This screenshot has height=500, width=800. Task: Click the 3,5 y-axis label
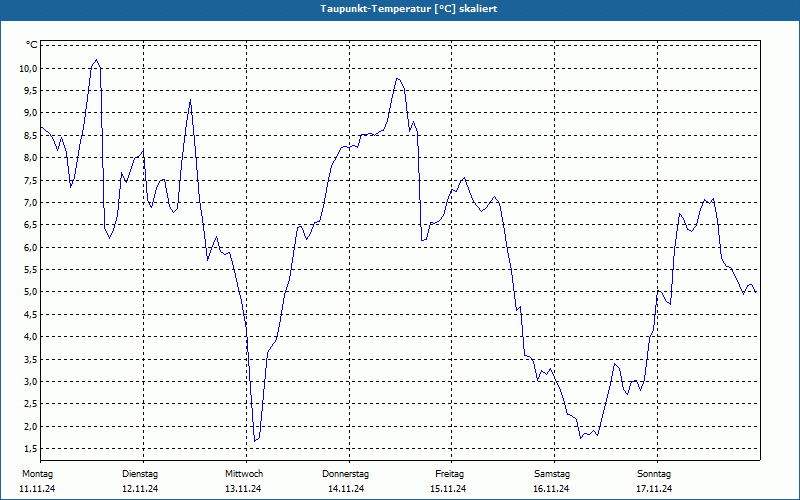pyautogui.click(x=30, y=359)
